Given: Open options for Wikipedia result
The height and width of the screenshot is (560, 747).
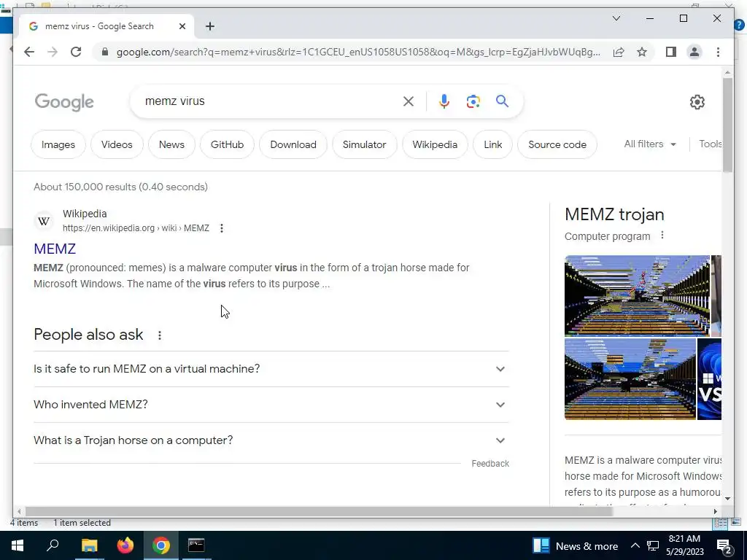Looking at the screenshot, I should point(222,228).
